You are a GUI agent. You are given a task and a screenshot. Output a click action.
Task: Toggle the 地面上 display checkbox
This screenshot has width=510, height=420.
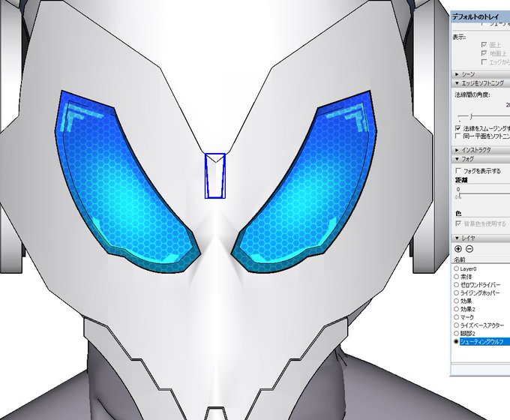(484, 53)
